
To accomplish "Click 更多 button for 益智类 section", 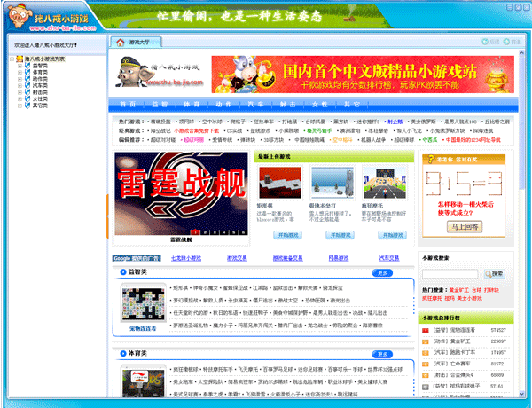I will pos(382,273).
